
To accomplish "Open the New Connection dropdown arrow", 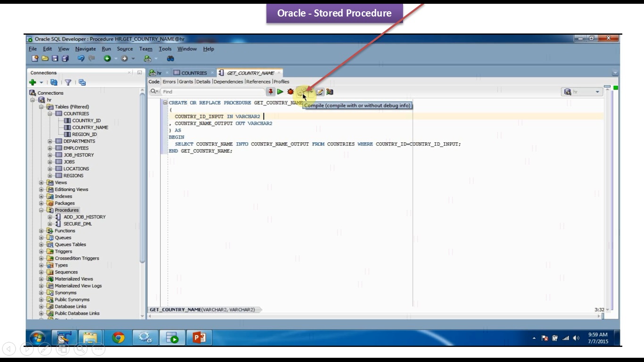I will tap(41, 82).
